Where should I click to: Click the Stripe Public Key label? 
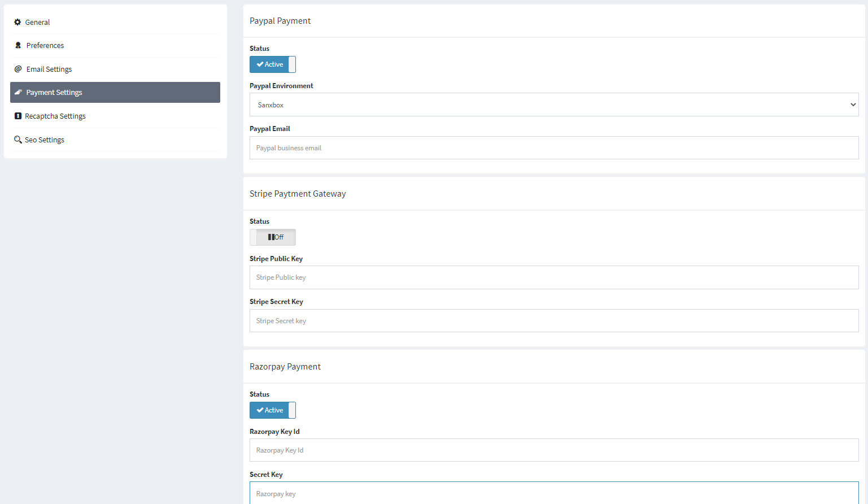[x=276, y=259]
